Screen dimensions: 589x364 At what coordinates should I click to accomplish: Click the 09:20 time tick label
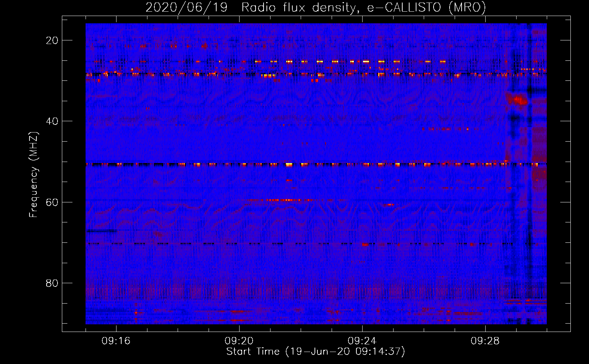pyautogui.click(x=239, y=341)
